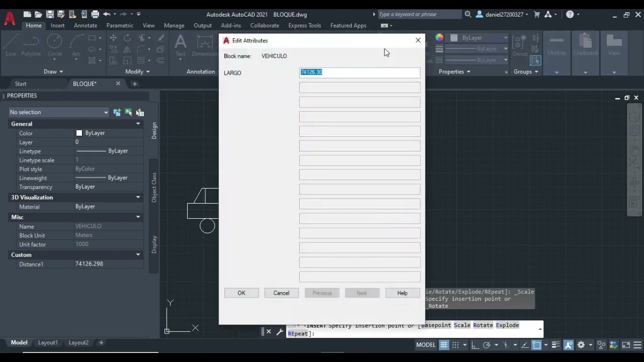Screen dimensions: 644x362
Task: Switch to the Parametric ribbon tab
Action: [120, 25]
